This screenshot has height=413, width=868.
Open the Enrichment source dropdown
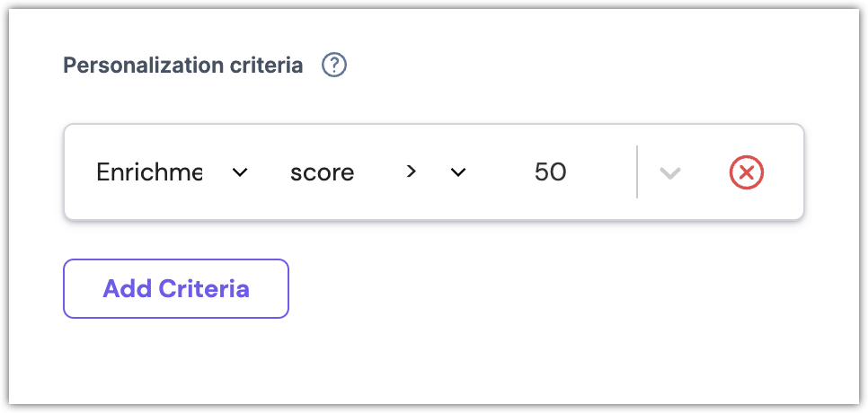[x=171, y=171]
